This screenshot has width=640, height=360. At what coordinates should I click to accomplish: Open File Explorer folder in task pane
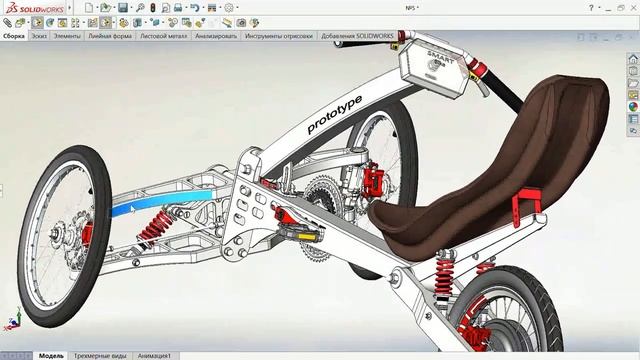pos(633,83)
